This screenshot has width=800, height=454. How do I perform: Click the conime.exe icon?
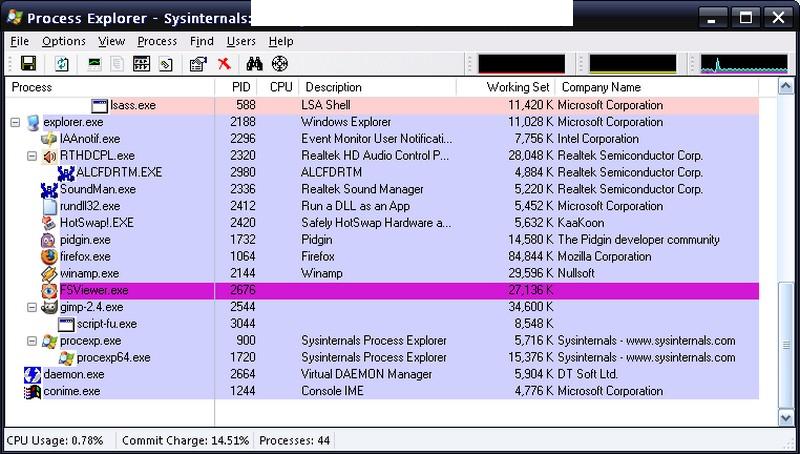click(32, 392)
